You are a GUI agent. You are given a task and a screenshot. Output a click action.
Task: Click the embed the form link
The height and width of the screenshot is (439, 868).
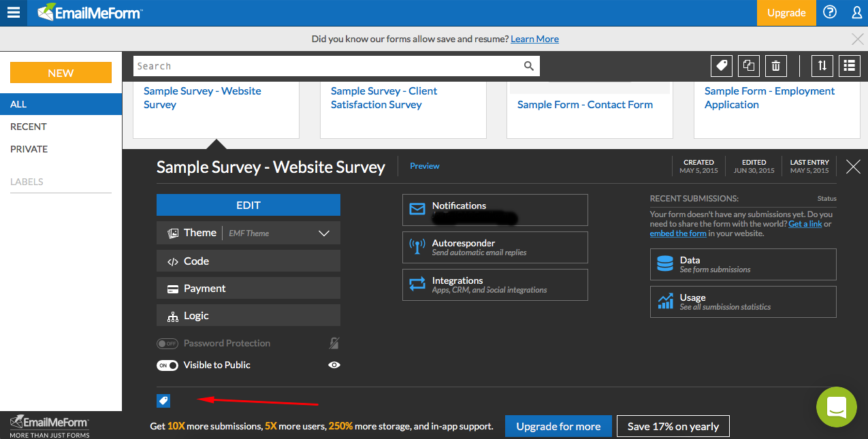[678, 233]
